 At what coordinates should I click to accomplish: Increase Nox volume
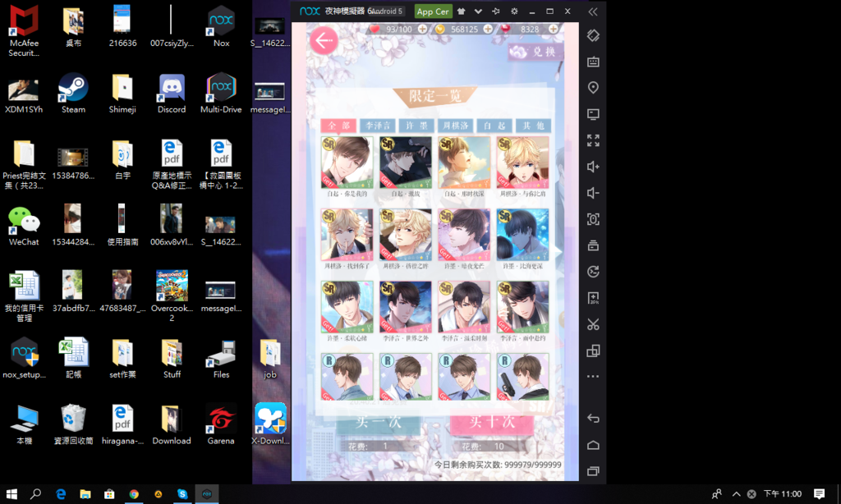(593, 167)
